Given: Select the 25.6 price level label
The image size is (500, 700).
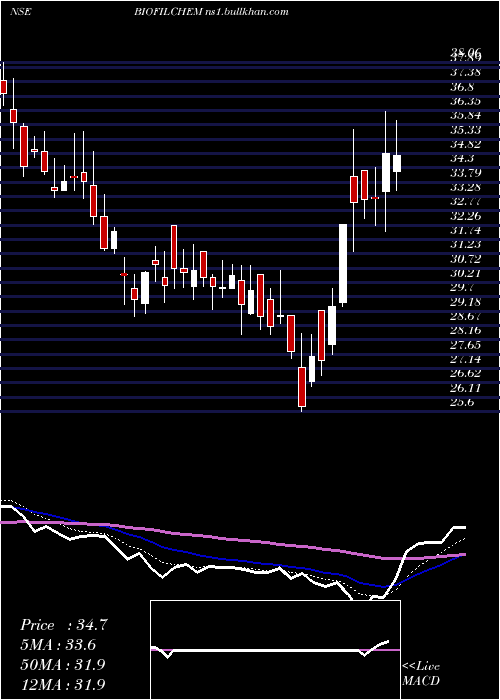Looking at the screenshot, I should pyautogui.click(x=462, y=402).
